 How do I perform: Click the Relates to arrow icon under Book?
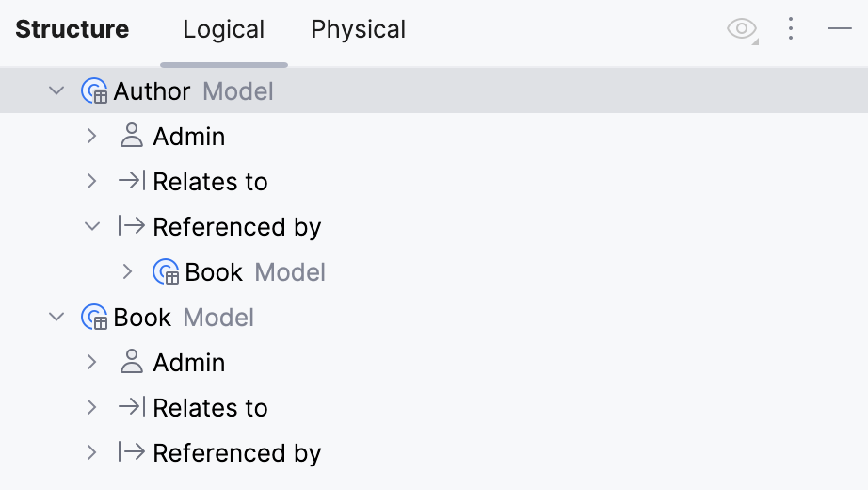(x=132, y=408)
